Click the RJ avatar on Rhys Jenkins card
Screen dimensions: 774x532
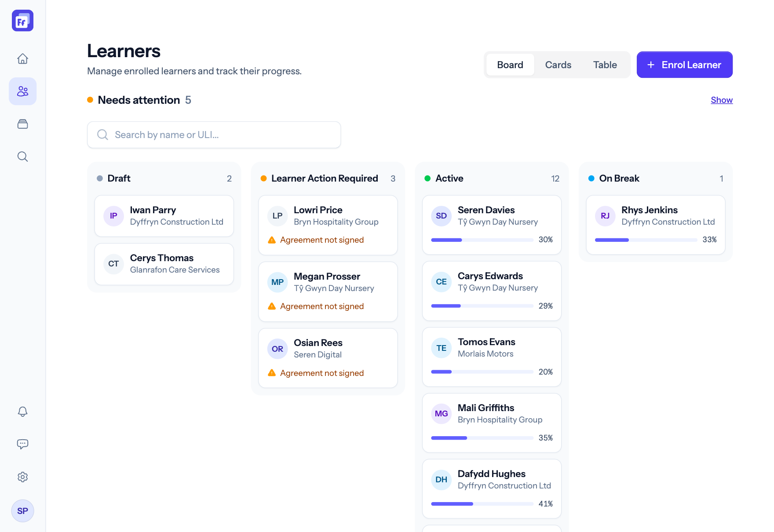pyautogui.click(x=605, y=216)
